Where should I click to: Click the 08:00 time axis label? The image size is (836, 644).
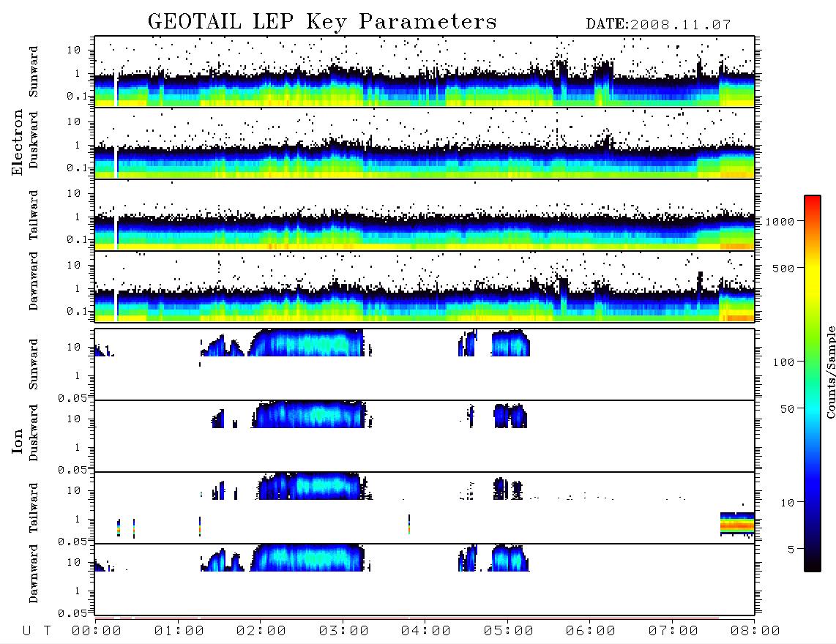click(x=755, y=632)
